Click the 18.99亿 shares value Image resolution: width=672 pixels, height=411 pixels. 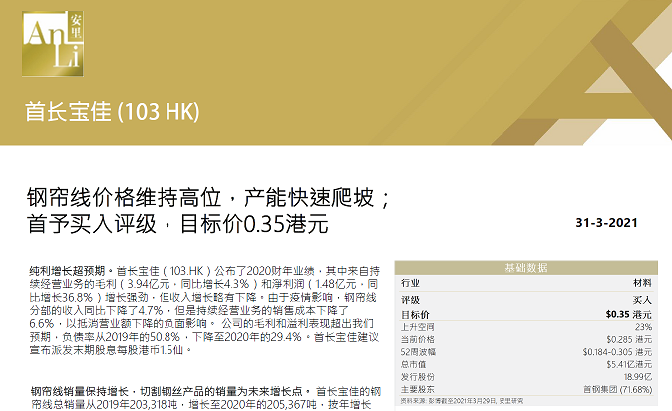tap(638, 377)
